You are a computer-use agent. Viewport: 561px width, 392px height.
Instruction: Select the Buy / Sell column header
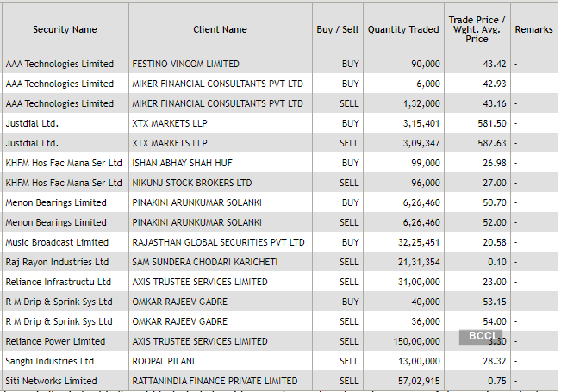[x=337, y=29]
